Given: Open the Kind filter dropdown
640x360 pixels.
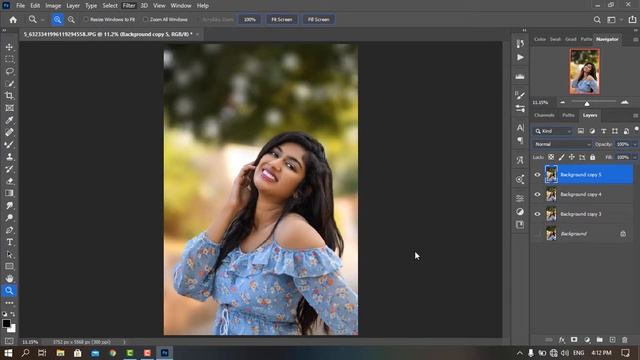Looking at the screenshot, I should pyautogui.click(x=553, y=131).
